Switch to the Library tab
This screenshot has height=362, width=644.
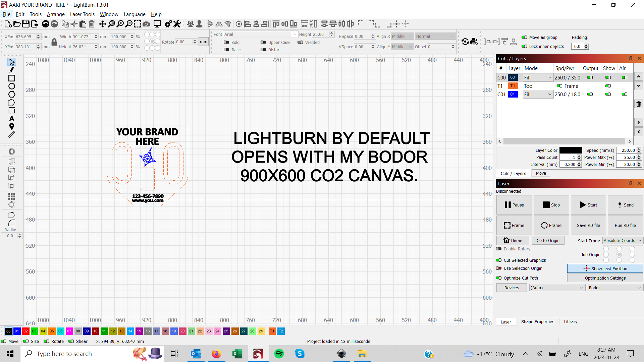click(x=571, y=321)
